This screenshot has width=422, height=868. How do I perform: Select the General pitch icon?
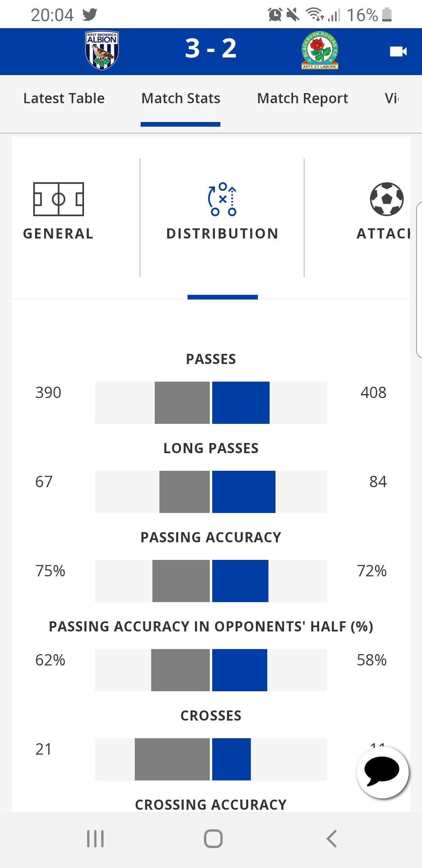59,199
